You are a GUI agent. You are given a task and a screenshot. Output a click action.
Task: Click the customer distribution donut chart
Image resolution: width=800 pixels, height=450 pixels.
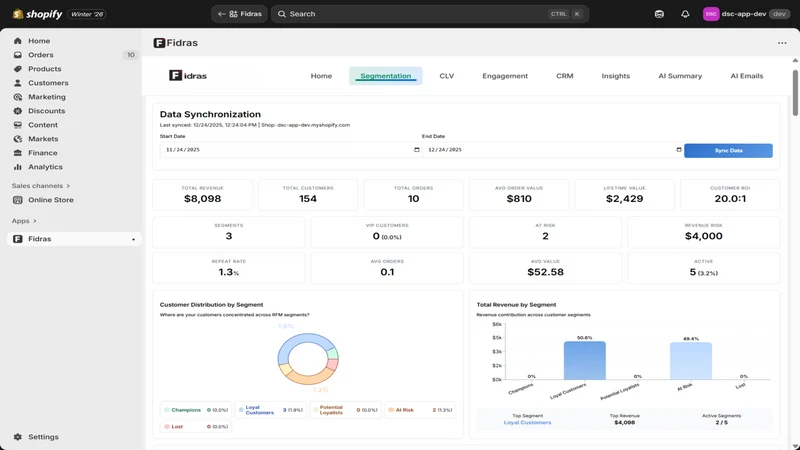(308, 359)
